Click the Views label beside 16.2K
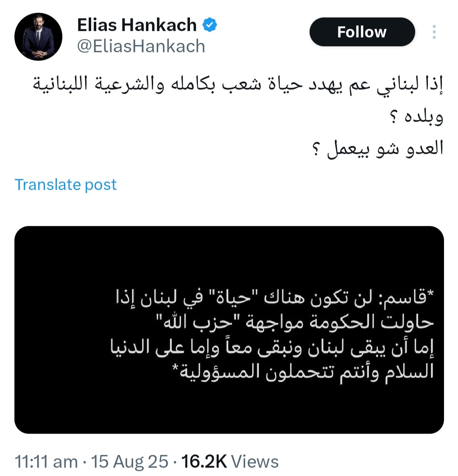Screen dimensions: 458x476 click(x=255, y=462)
